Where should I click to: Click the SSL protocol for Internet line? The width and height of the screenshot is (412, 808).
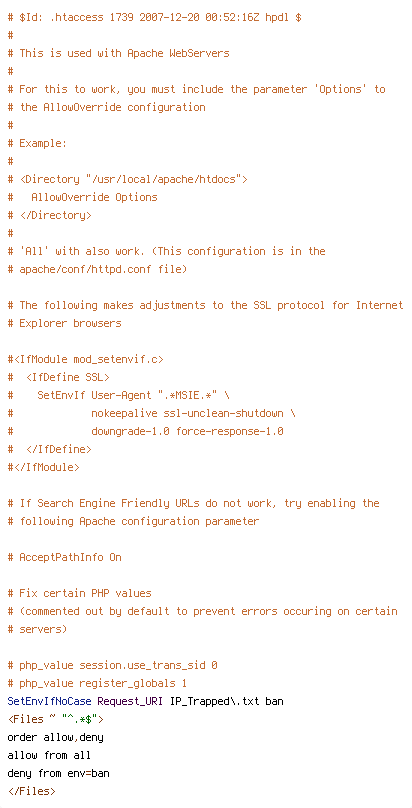205,305
